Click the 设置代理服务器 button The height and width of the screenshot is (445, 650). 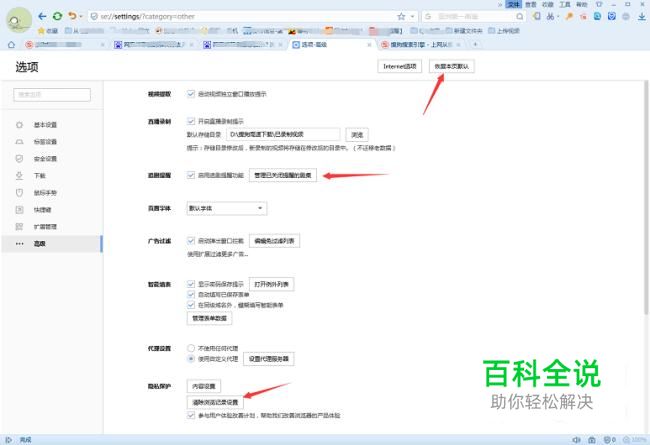pyautogui.click(x=269, y=359)
